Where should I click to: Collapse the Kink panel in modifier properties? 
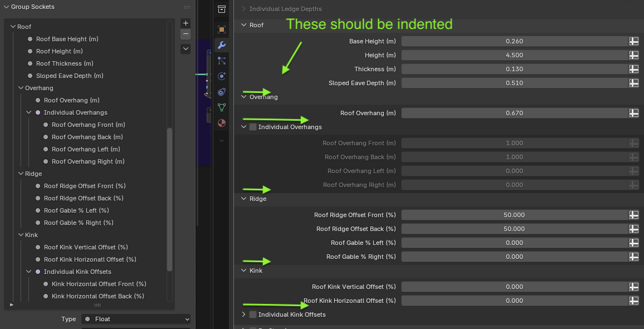pyautogui.click(x=243, y=271)
